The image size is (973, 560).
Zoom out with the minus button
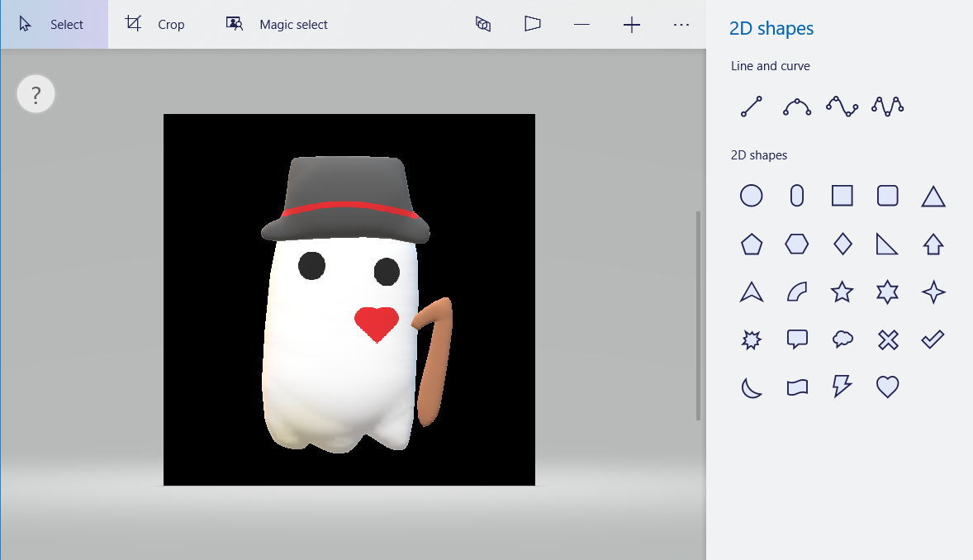click(x=581, y=25)
